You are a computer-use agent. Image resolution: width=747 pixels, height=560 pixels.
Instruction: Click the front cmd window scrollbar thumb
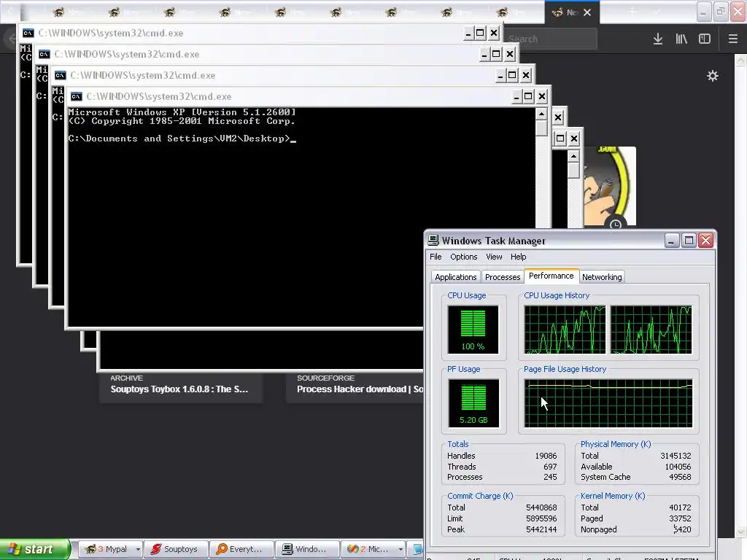pos(541,128)
